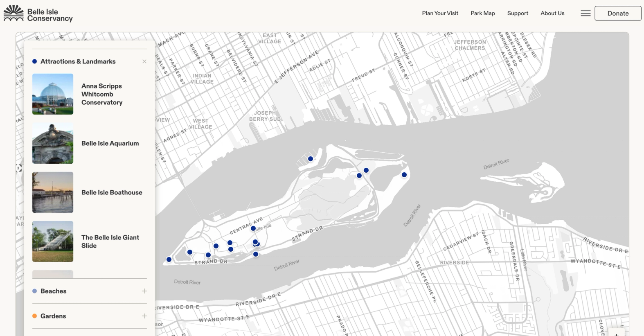Click the CEDARVIEW ST street label

[x=461, y=241]
